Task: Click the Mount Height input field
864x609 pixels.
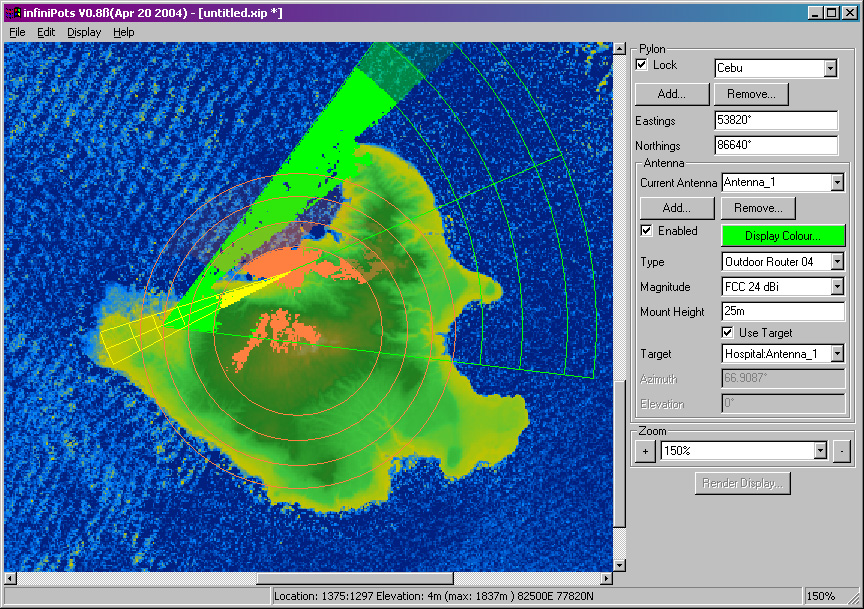Action: (783, 312)
